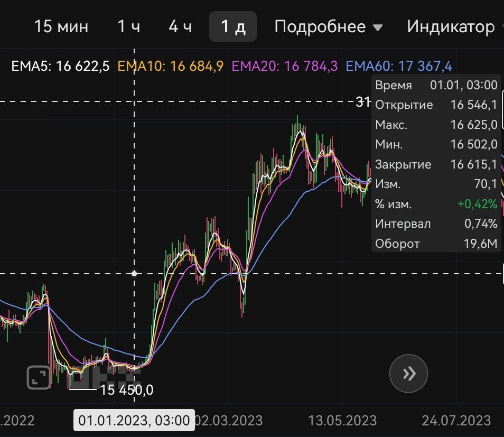Open the fullscreen expand chart icon
This screenshot has height=437, width=504.
(x=38, y=377)
